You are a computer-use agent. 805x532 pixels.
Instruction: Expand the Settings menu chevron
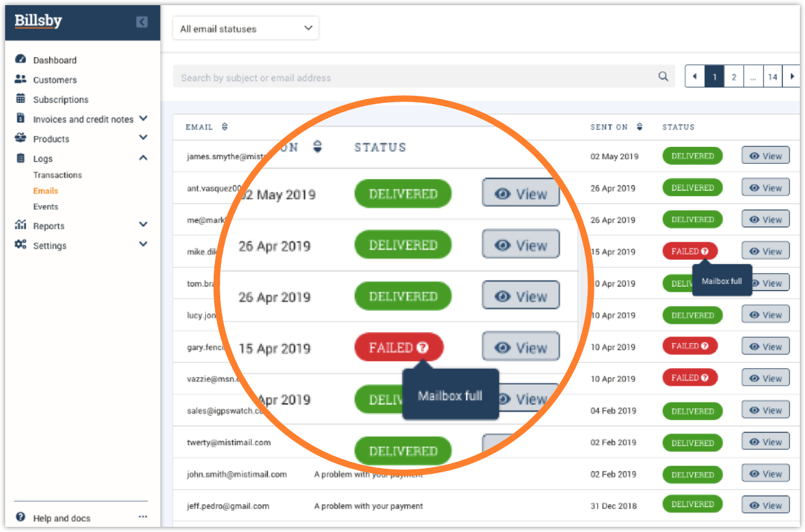pos(143,244)
